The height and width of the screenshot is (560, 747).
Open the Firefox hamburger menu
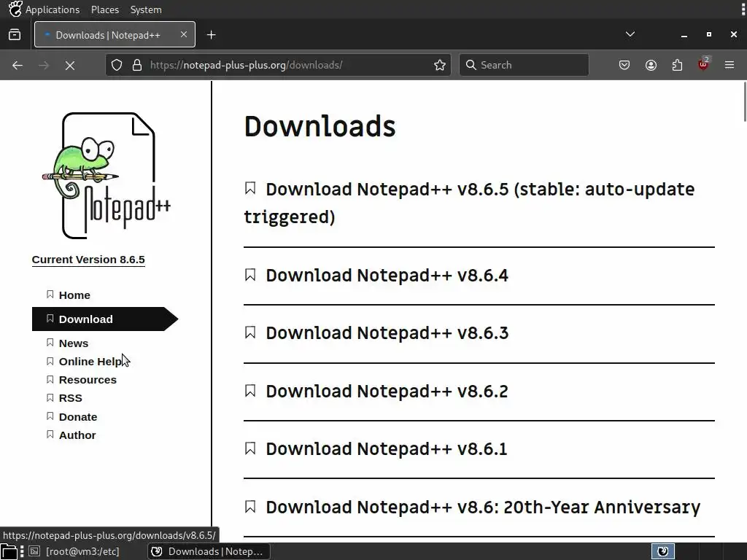click(x=729, y=65)
